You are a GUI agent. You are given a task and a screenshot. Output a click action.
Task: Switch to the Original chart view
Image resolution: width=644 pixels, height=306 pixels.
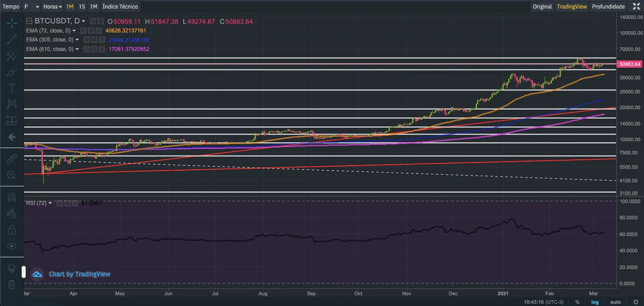[542, 7]
